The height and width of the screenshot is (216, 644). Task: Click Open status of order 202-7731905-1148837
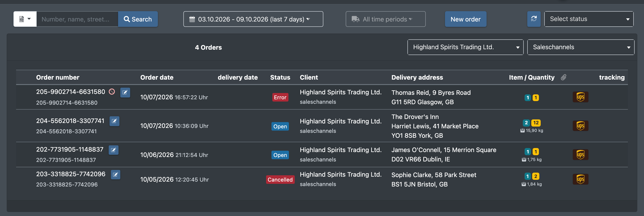[280, 155]
